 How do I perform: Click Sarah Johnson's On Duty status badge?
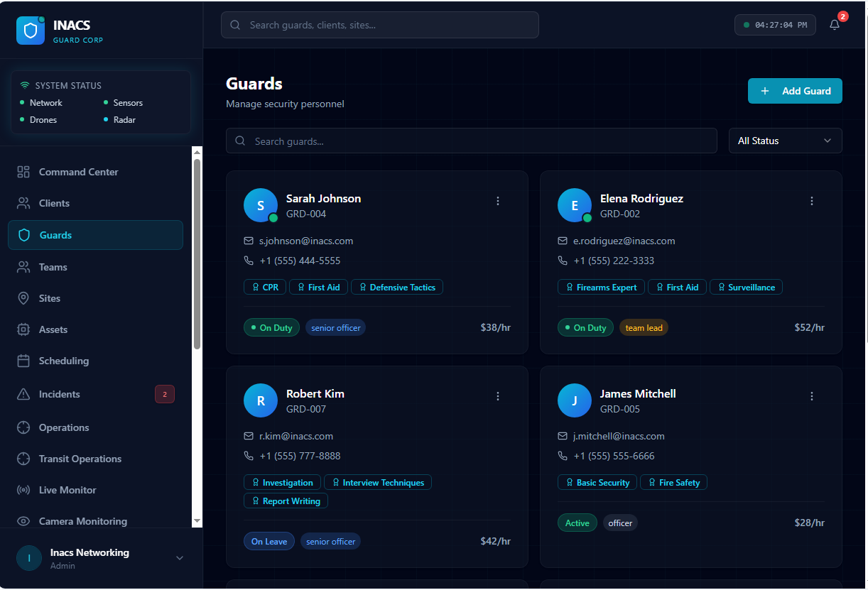(271, 327)
